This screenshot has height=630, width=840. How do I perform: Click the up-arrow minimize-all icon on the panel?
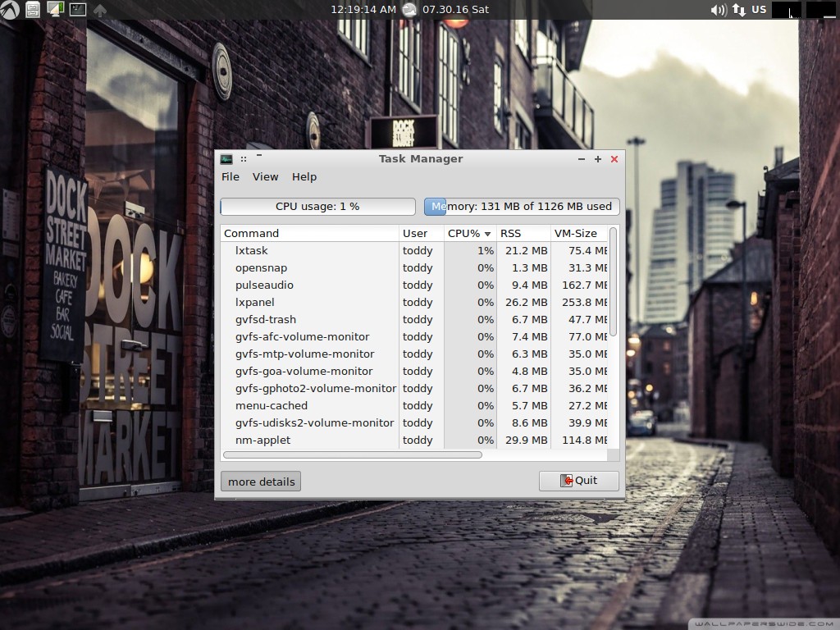[x=100, y=10]
